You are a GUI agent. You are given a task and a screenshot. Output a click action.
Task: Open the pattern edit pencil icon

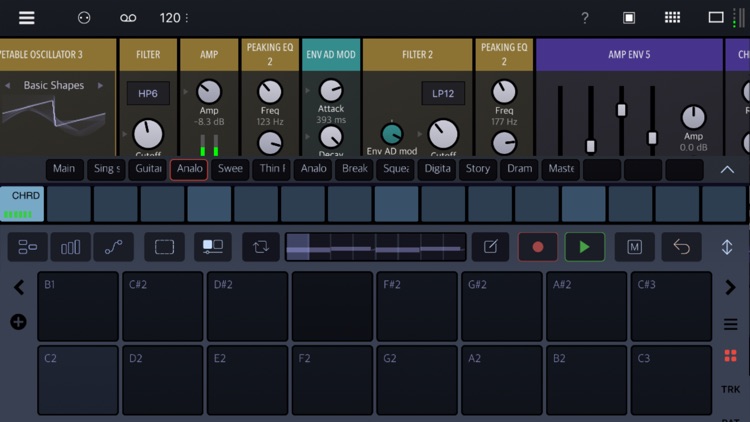(x=490, y=247)
